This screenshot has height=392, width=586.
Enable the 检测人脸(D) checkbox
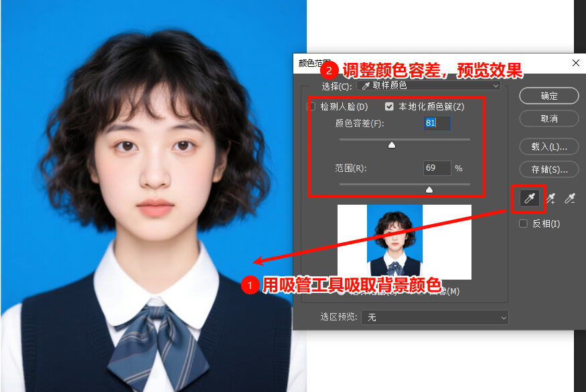[312, 106]
